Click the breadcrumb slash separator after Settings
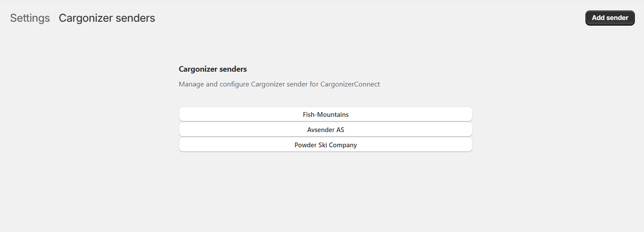 [54, 18]
